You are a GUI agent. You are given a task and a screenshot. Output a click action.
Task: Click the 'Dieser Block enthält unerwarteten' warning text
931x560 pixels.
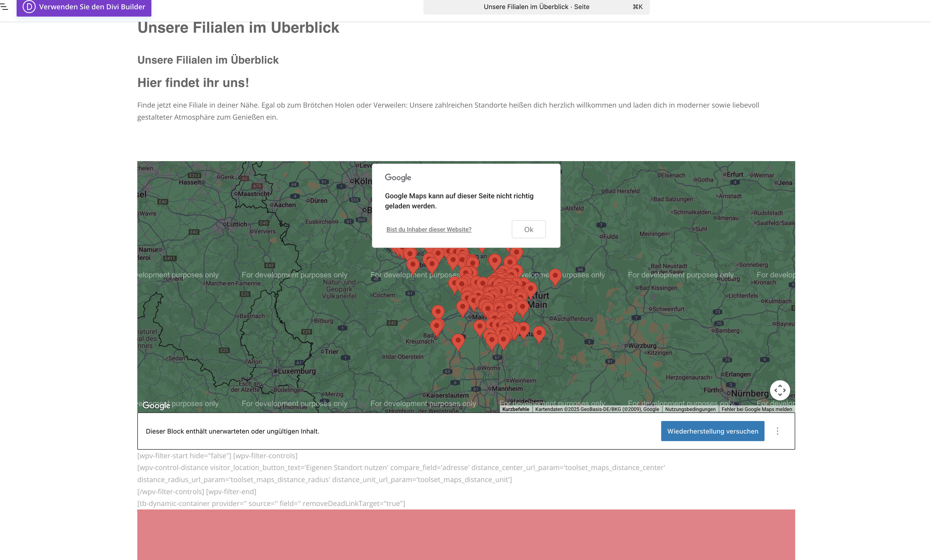pos(233,431)
